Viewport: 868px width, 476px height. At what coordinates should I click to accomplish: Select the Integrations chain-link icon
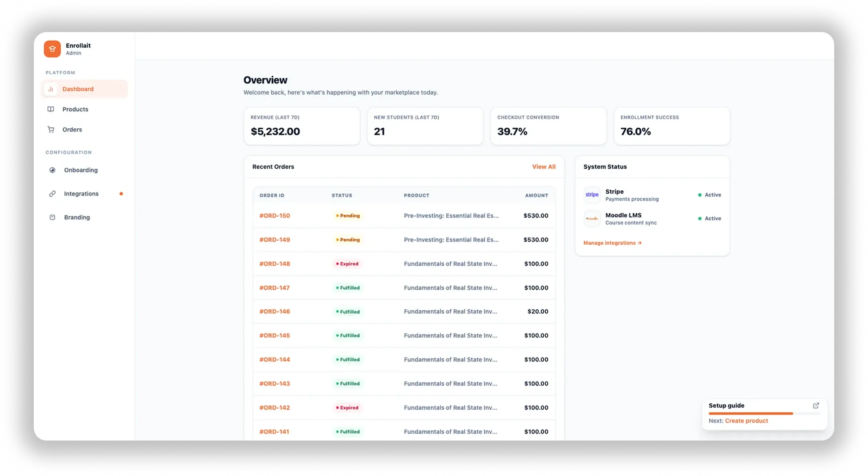pos(52,193)
